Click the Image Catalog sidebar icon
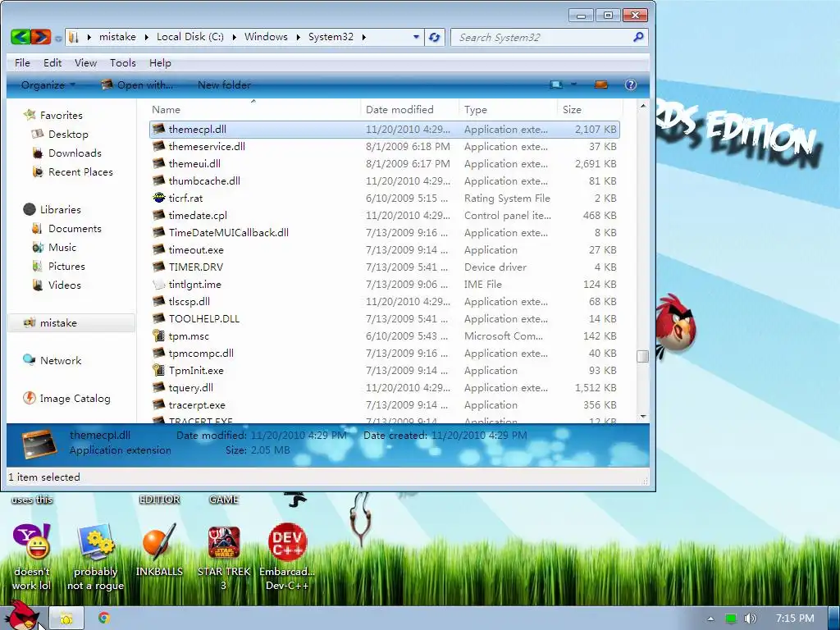 pos(30,398)
